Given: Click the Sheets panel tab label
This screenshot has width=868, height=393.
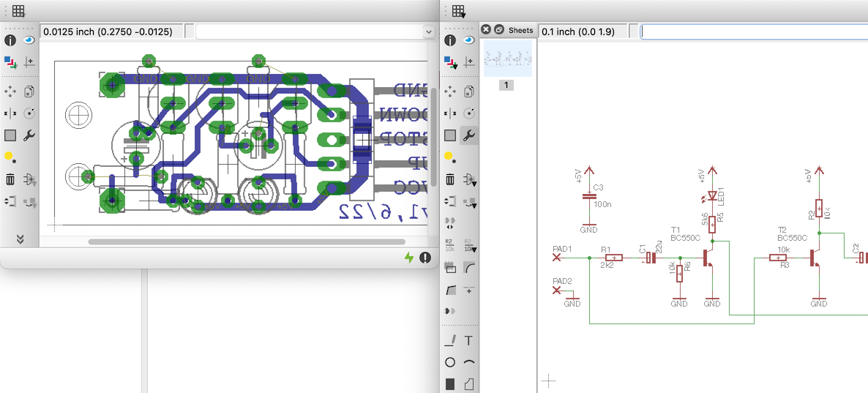Looking at the screenshot, I should click(520, 30).
